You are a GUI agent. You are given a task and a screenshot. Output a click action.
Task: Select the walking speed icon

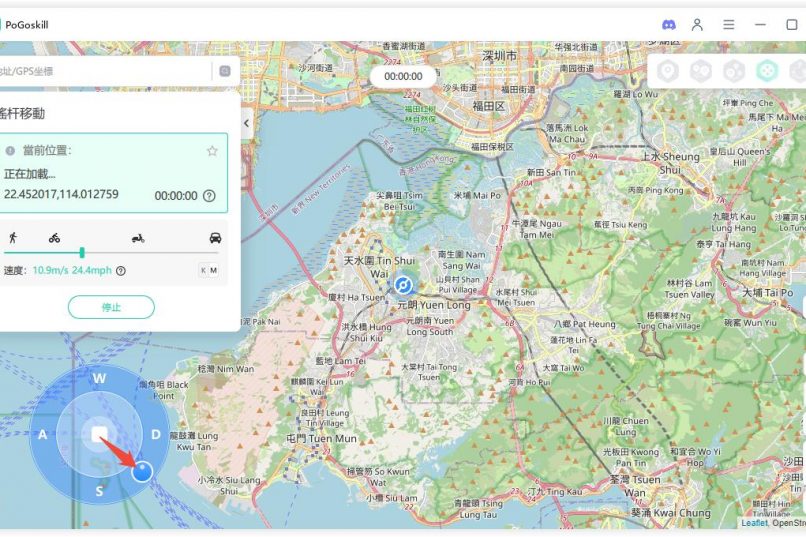(12, 237)
